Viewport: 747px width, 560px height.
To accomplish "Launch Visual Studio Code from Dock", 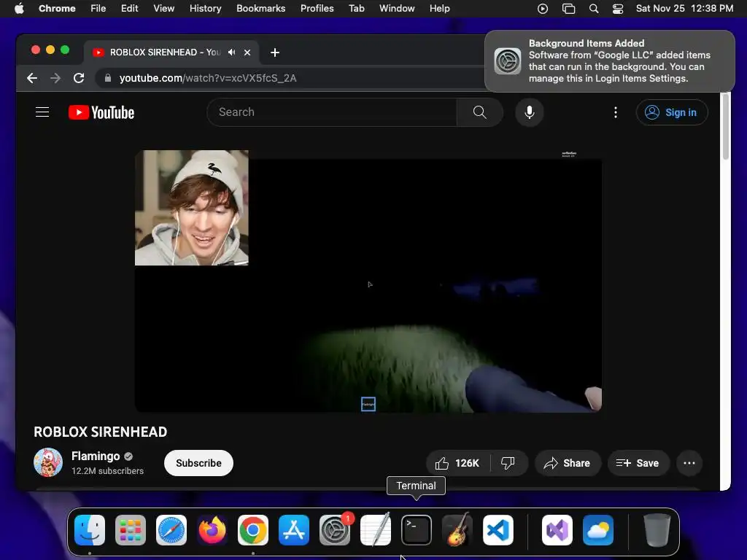I will pyautogui.click(x=498, y=530).
